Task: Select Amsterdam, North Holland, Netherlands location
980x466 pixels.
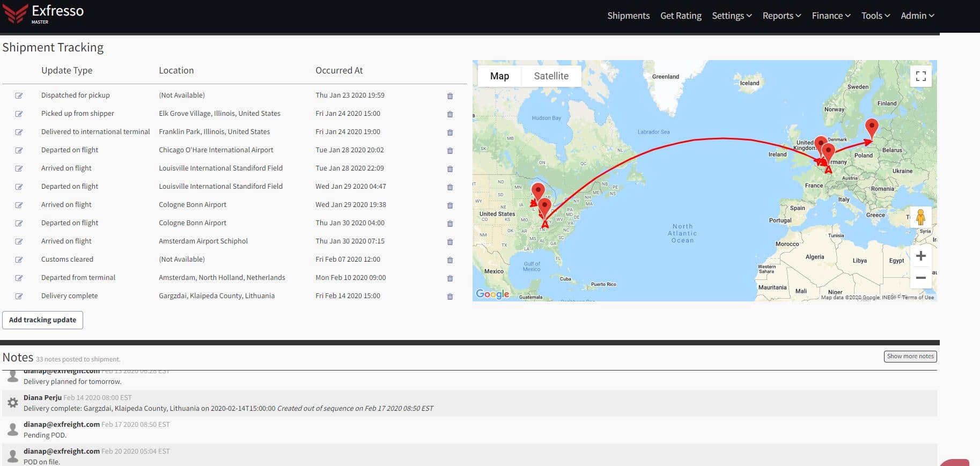Action: click(x=222, y=278)
